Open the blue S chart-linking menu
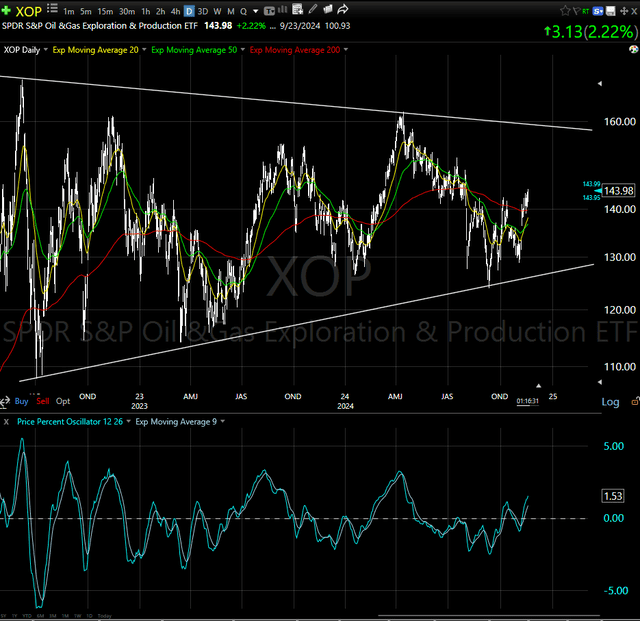 598,11
